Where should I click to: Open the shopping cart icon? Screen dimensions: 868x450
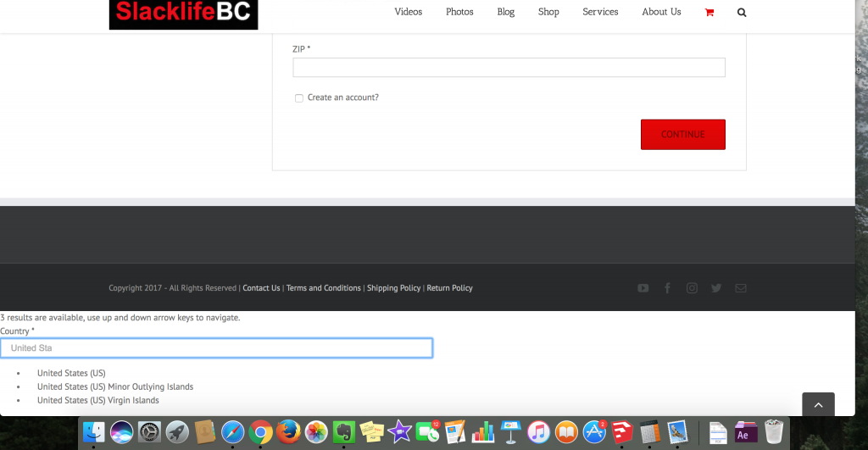[709, 13]
